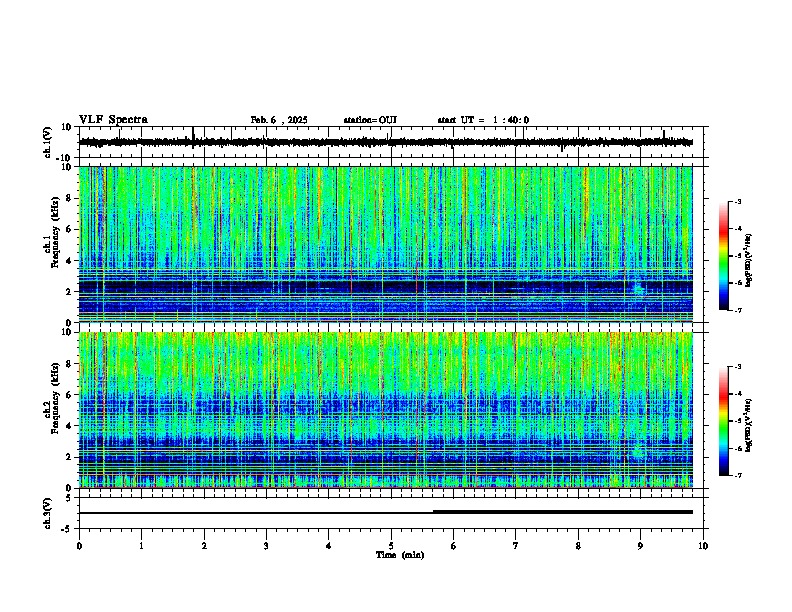Click the "ch.3(V)" axis label
792x612 pixels.
(x=48, y=513)
